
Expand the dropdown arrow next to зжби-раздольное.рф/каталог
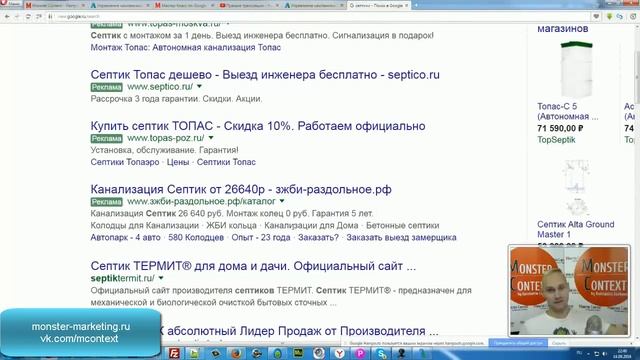(282, 201)
